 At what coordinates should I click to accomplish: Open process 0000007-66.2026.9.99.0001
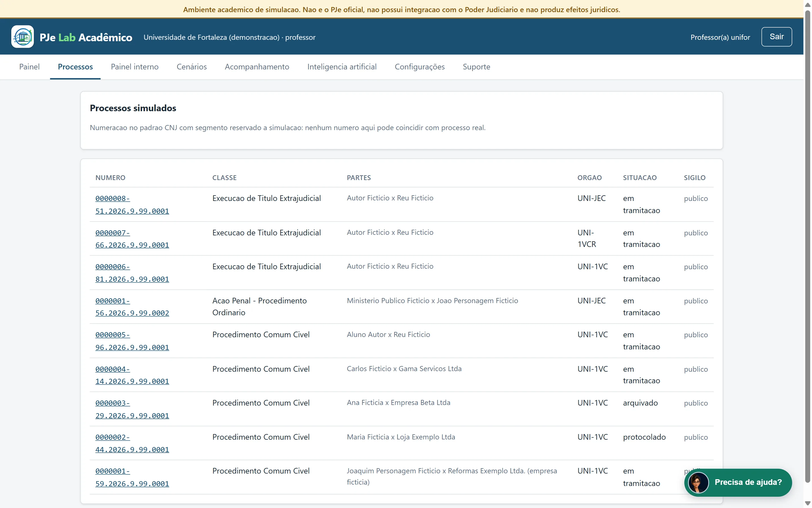[x=132, y=239]
